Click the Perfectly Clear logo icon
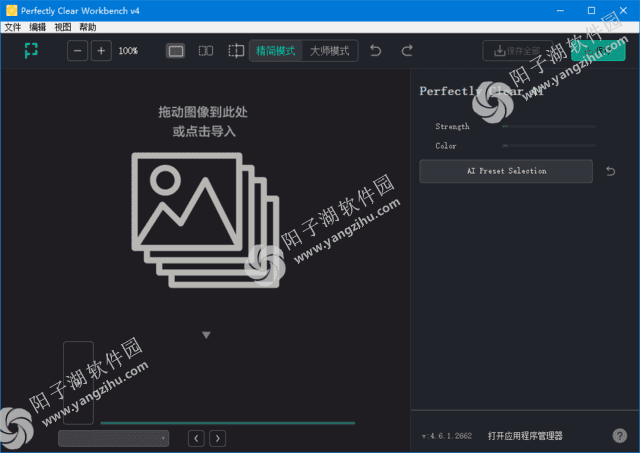This screenshot has width=640, height=453. click(x=31, y=51)
